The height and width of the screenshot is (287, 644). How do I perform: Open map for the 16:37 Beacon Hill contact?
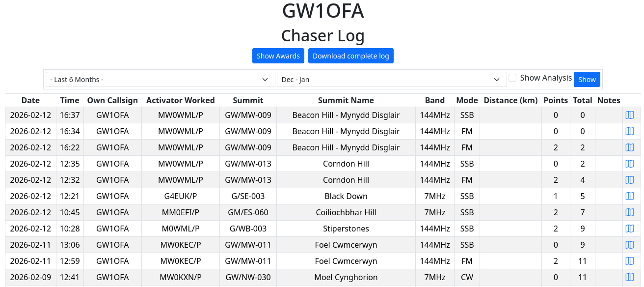629,115
